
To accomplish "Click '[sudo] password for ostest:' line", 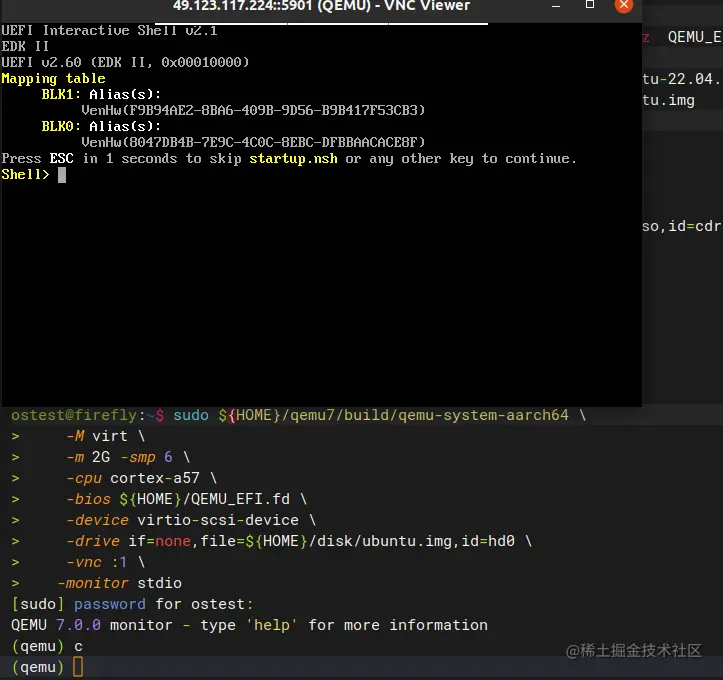I will pyautogui.click(x=132, y=604).
